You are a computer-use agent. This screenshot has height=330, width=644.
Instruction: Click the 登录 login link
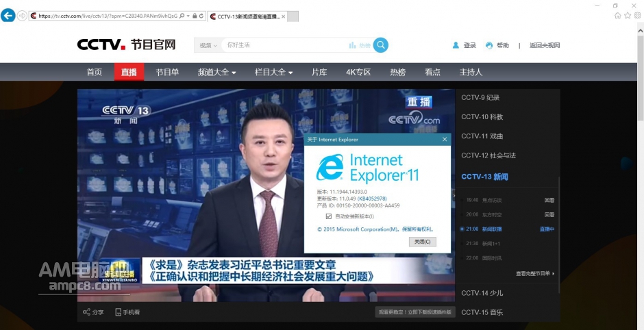pyautogui.click(x=470, y=46)
